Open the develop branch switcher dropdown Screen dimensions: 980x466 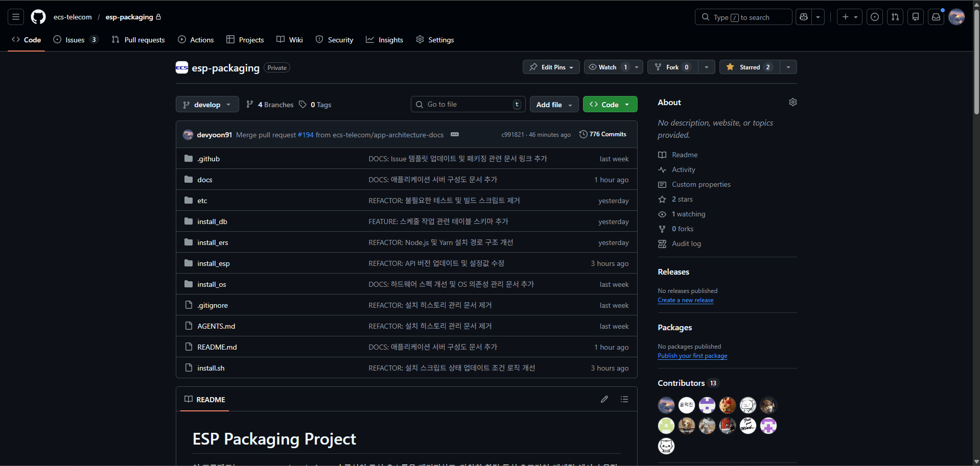tap(207, 104)
